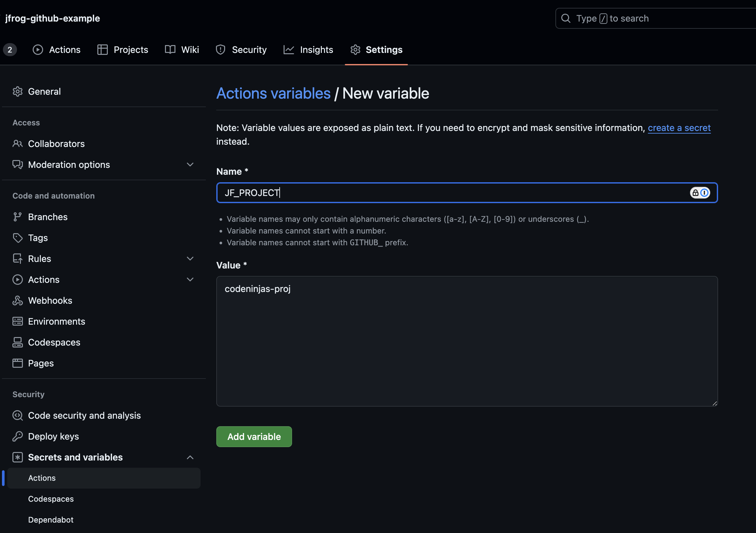Expand the Rules section chevron
756x533 pixels.
pyautogui.click(x=190, y=259)
